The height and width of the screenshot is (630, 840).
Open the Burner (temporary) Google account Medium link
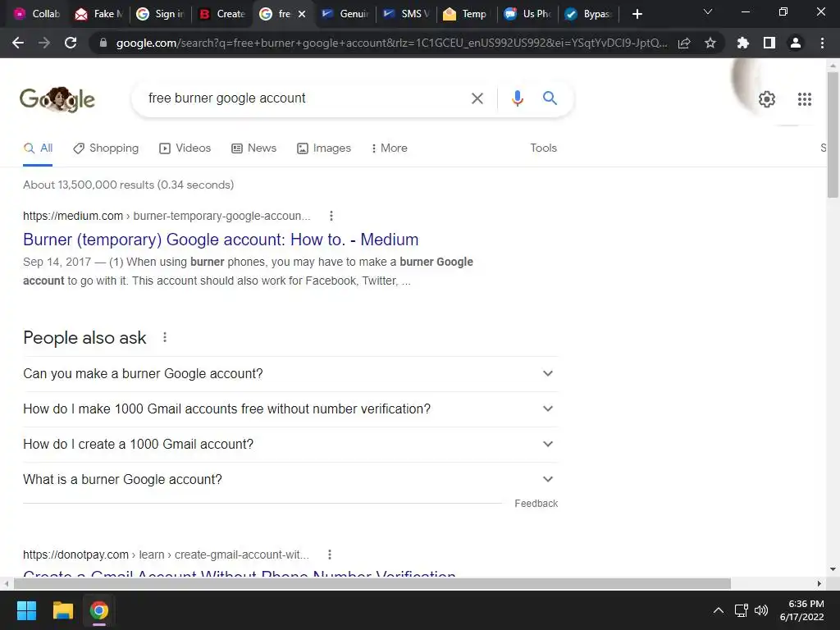[221, 240]
